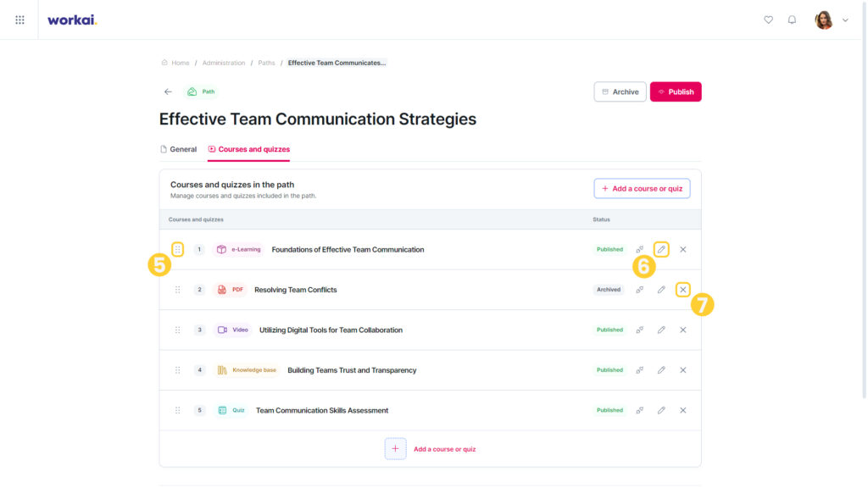868x488 pixels.
Task: Open the user avatar menu
Action: pyautogui.click(x=824, y=20)
